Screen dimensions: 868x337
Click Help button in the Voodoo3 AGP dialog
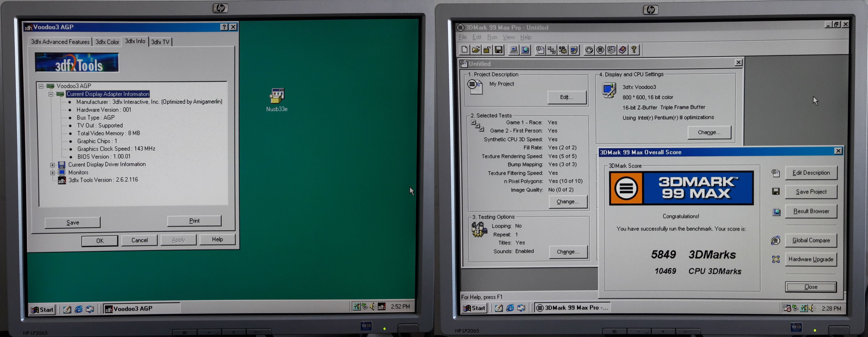tap(217, 239)
